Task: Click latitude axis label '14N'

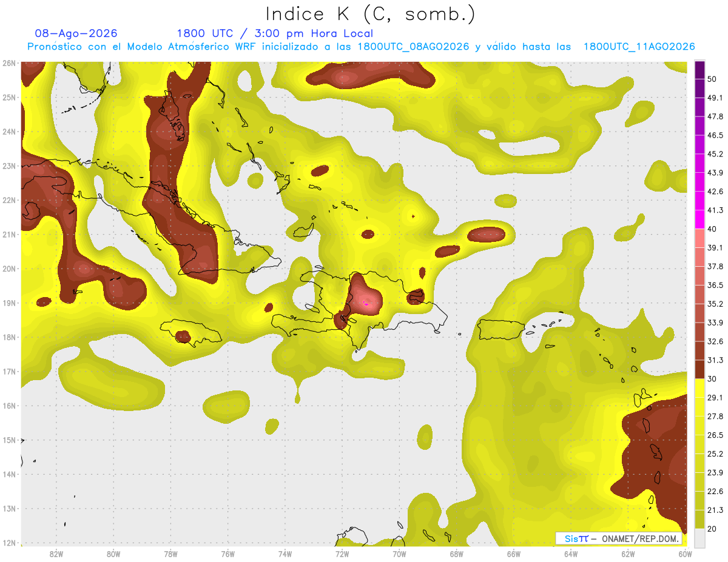Action: coord(9,474)
